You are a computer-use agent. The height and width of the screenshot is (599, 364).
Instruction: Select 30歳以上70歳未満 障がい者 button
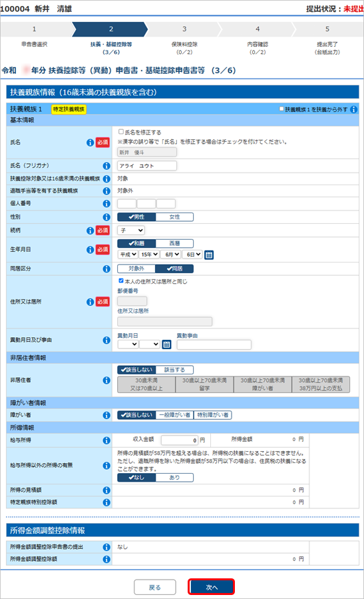coord(262,384)
